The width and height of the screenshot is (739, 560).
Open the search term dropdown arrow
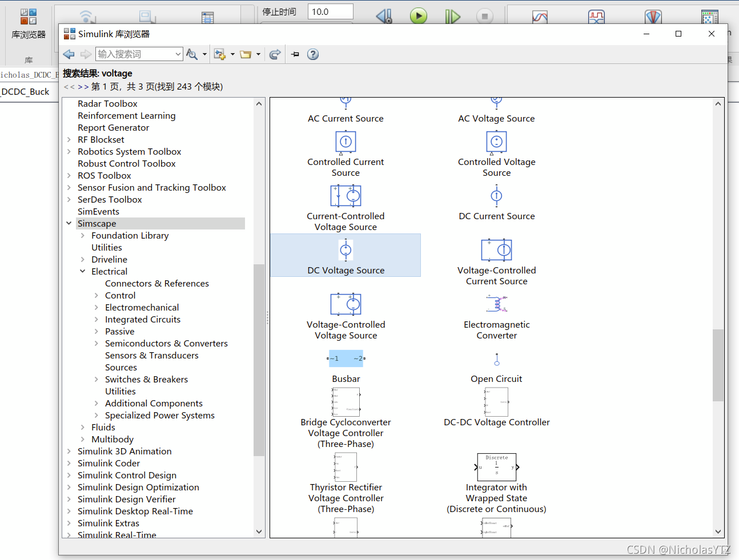point(178,54)
